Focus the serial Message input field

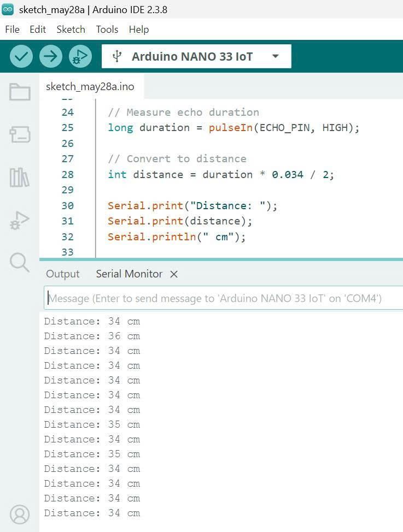[x=223, y=298]
